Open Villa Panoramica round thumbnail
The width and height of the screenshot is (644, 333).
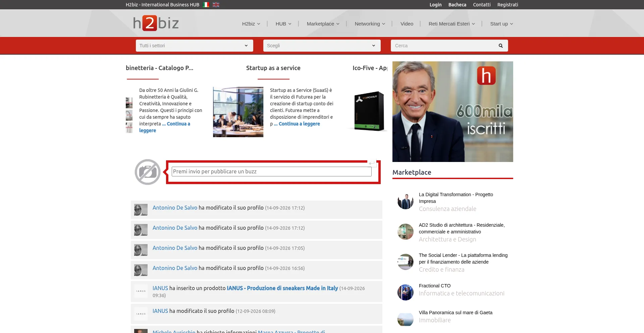pos(406,319)
